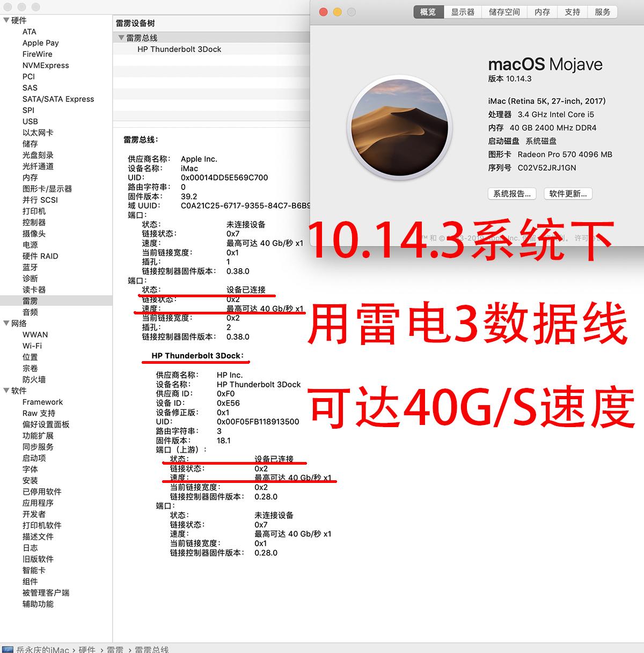Viewport: 644px width, 653px height.
Task: Select Raw 支持 under software
Action: (39, 413)
